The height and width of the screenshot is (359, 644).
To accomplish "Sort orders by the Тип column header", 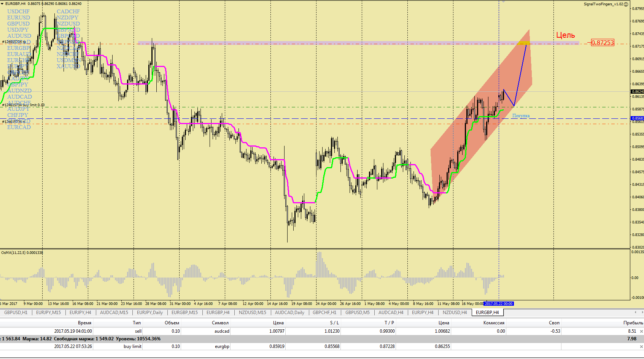I will [137, 323].
